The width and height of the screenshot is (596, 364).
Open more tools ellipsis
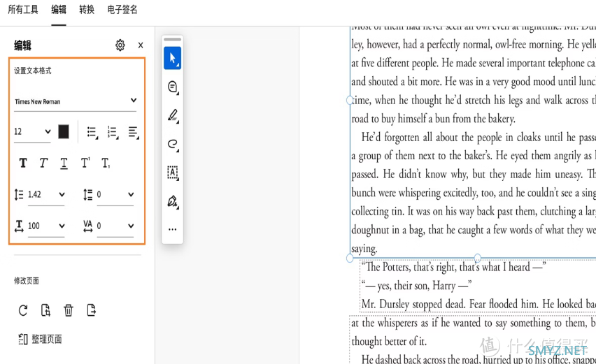tap(173, 229)
